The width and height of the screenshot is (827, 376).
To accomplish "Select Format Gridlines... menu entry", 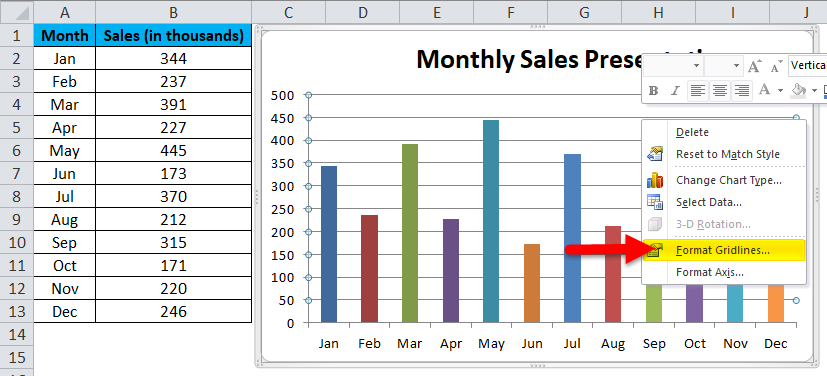I will point(725,250).
